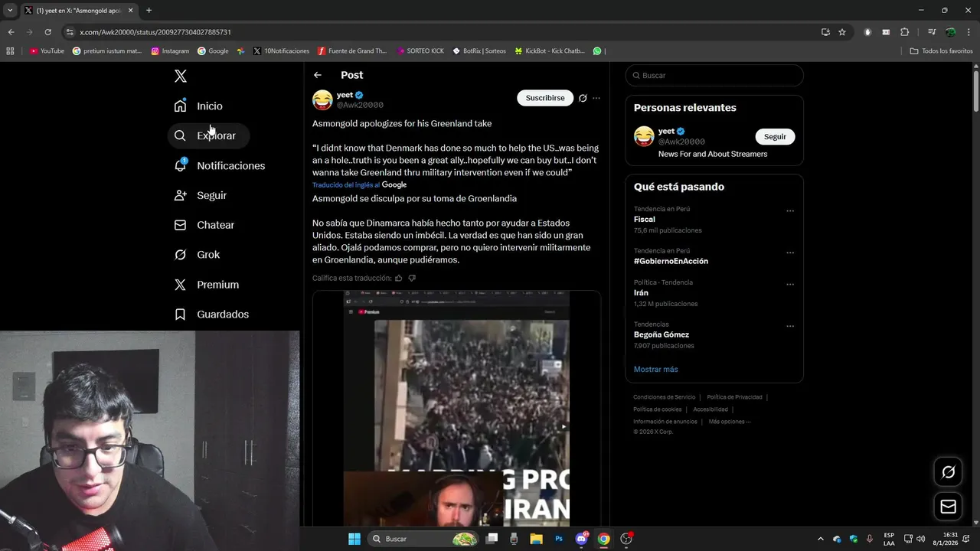This screenshot has width=980, height=551.
Task: Open Chrome apps grid icon
Action: click(x=10, y=51)
